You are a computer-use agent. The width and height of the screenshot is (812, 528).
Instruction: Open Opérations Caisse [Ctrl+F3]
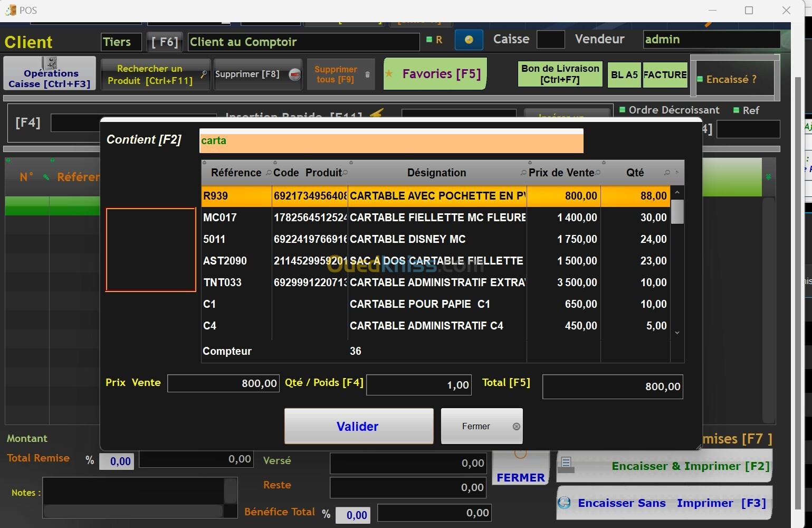pos(50,73)
